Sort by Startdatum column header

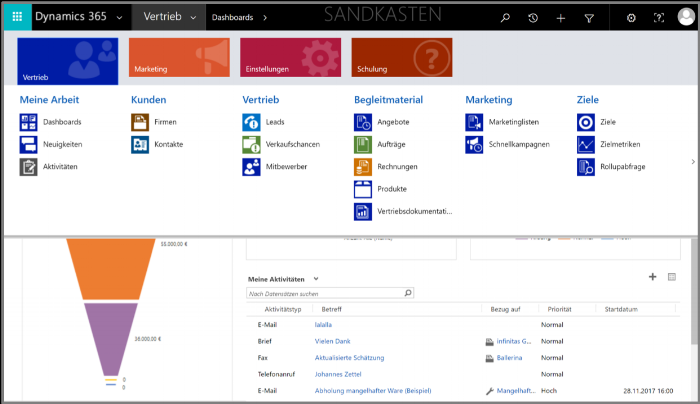[x=621, y=309]
